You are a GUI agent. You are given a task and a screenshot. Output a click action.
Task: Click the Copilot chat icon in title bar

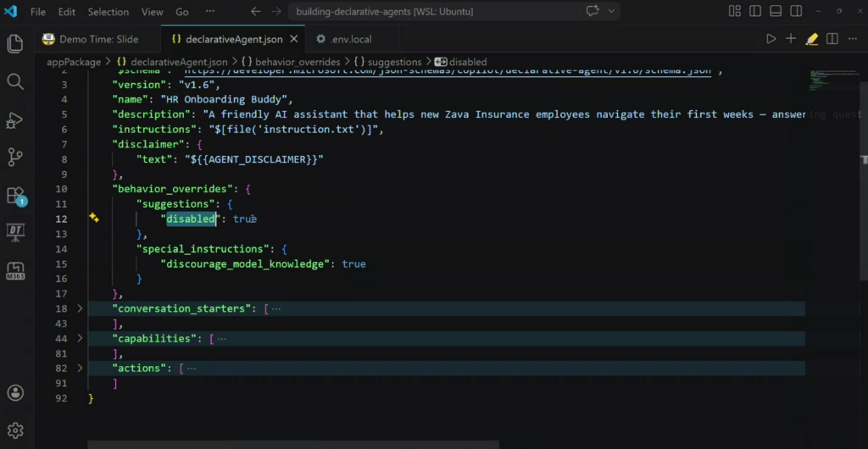click(593, 12)
